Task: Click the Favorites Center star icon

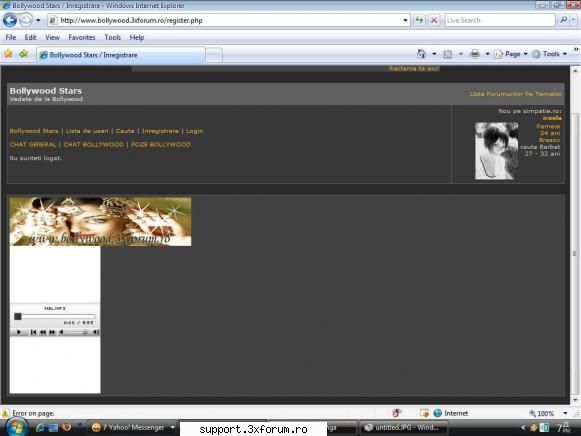Action: 8,54
